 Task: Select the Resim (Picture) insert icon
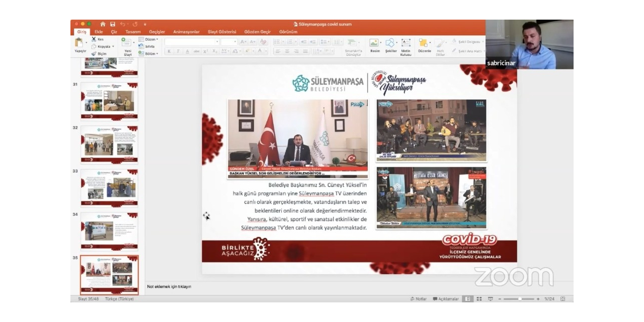pyautogui.click(x=374, y=43)
